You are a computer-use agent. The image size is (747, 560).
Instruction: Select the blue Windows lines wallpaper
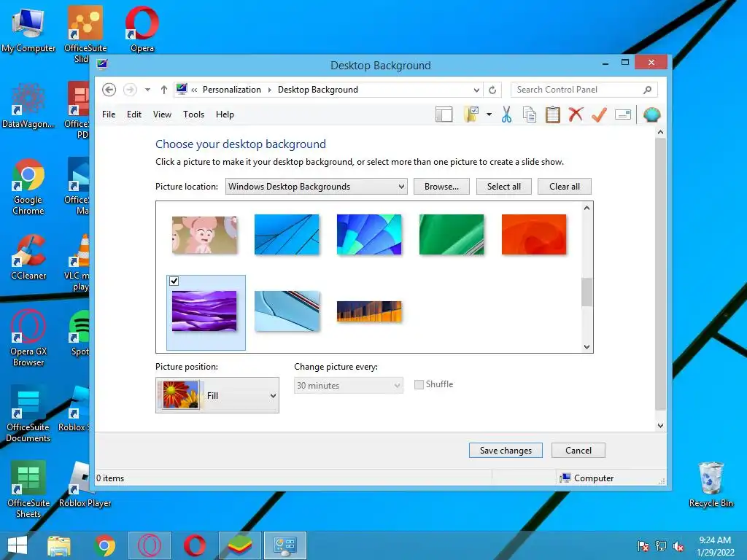287,234
